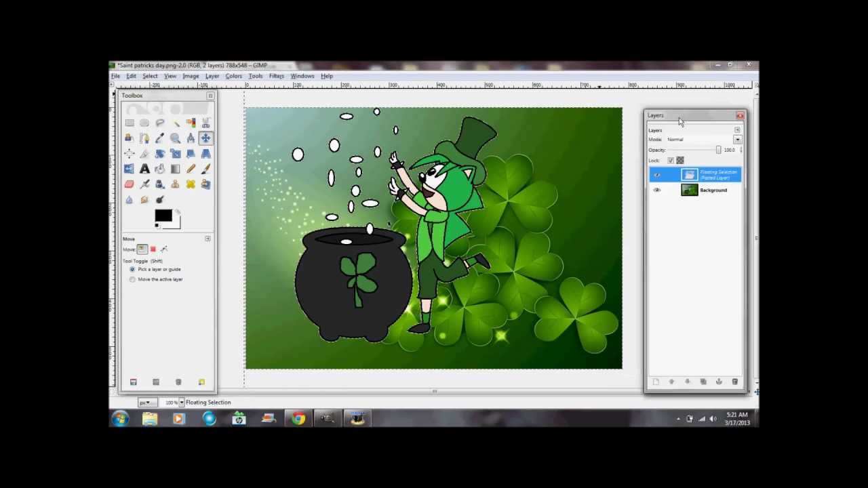Select the Paintbrush tool
This screenshot has height=488, width=868.
click(x=205, y=169)
